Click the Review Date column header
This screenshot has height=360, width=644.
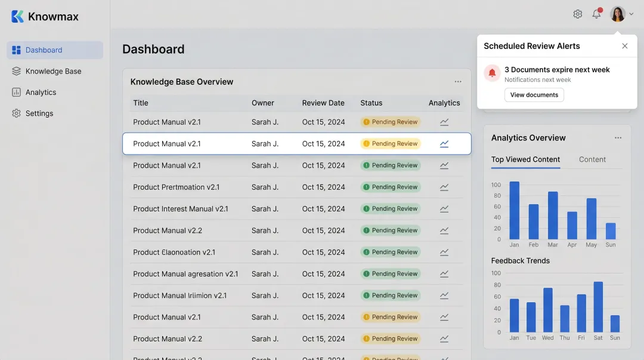(323, 103)
